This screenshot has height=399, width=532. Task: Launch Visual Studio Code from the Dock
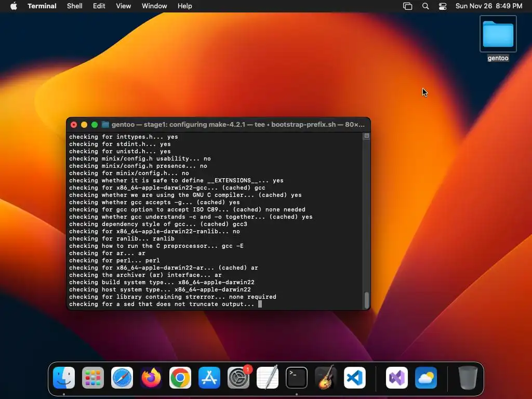click(355, 378)
